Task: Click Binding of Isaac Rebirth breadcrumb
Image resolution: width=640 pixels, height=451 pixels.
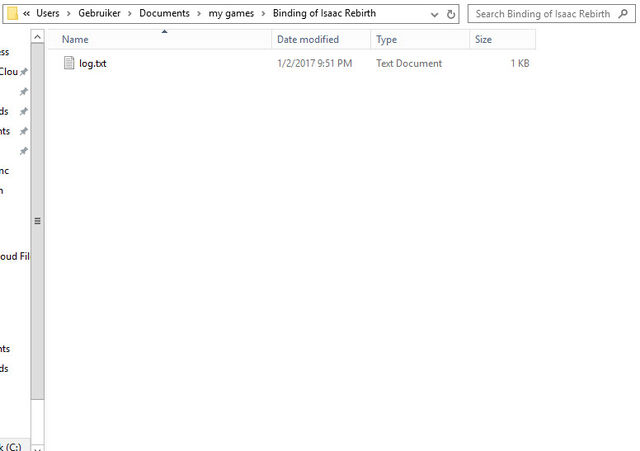Action: pyautogui.click(x=324, y=13)
